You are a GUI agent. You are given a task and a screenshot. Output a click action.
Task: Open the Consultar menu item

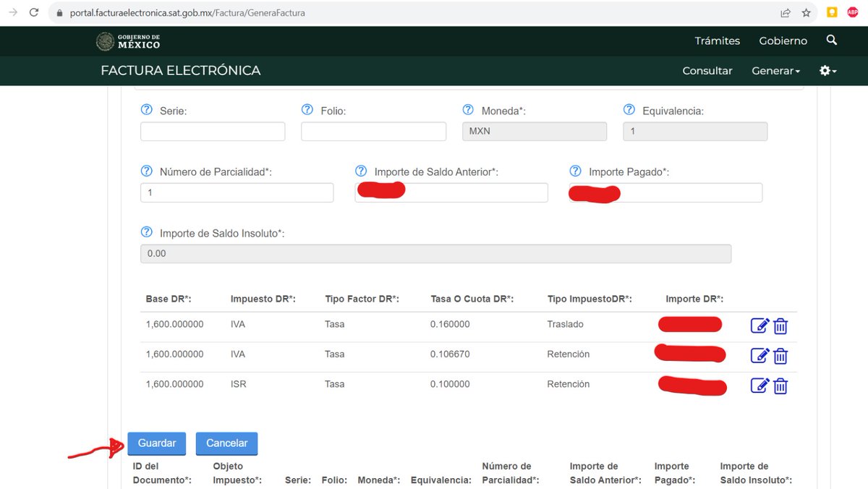pyautogui.click(x=707, y=71)
